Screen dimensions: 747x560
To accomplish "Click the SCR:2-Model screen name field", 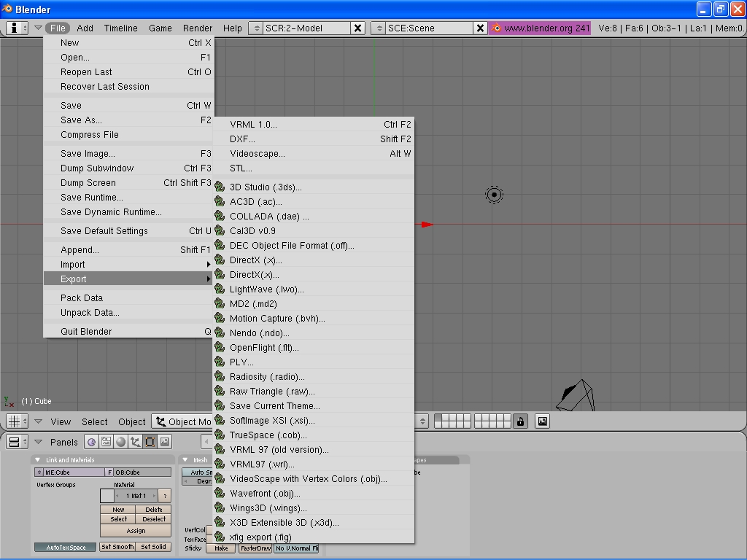I will pos(306,28).
